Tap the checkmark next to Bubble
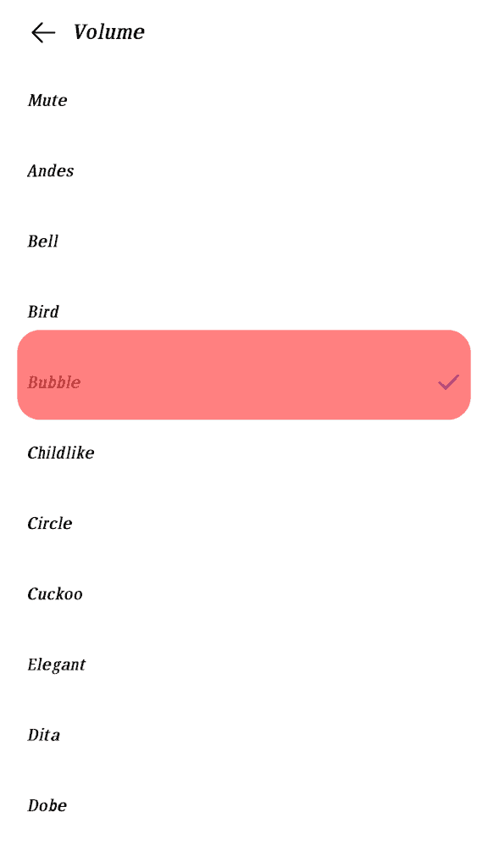 448,382
